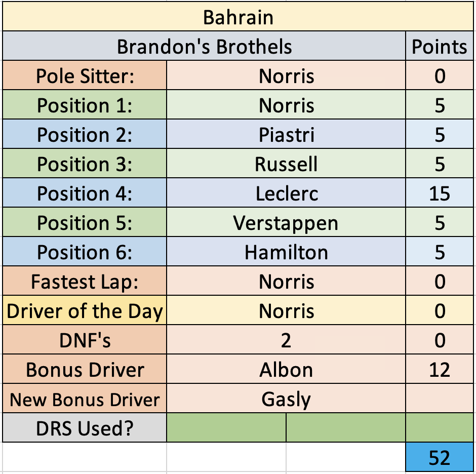Viewport: 476px width, 474px height.
Task: Select the Bahrain title cell
Action: pos(238,17)
